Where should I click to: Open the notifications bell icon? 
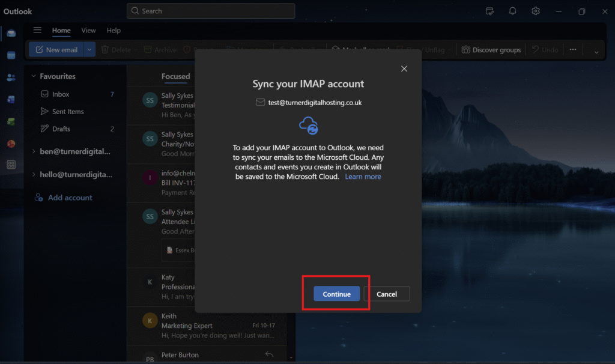[513, 11]
